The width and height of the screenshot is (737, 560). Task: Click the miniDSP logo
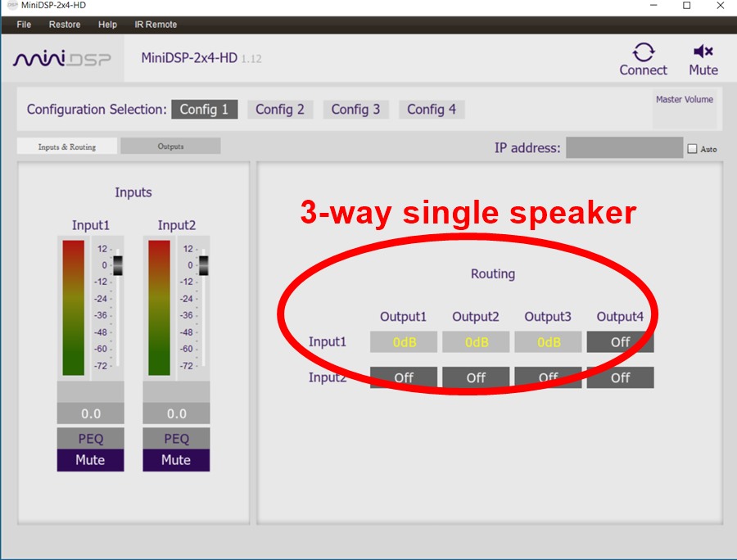62,59
